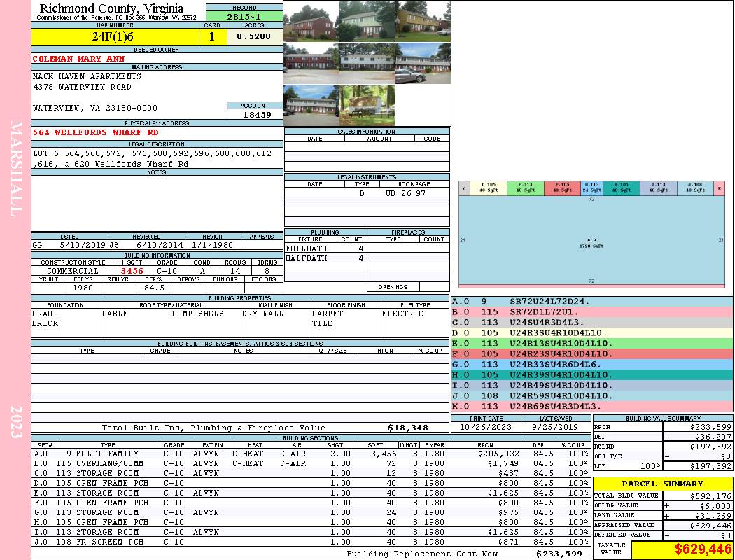Select the A.9 1728 SqFt sketch area
The image size is (735, 560).
click(591, 240)
